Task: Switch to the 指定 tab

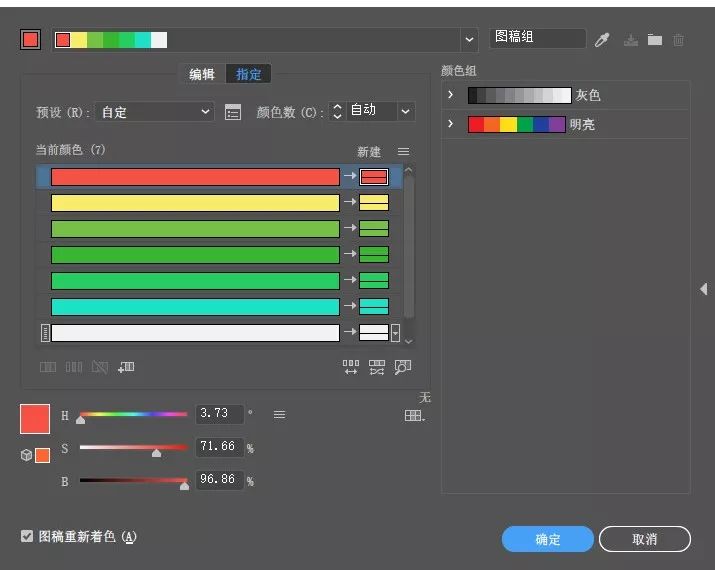Action: pyautogui.click(x=249, y=74)
